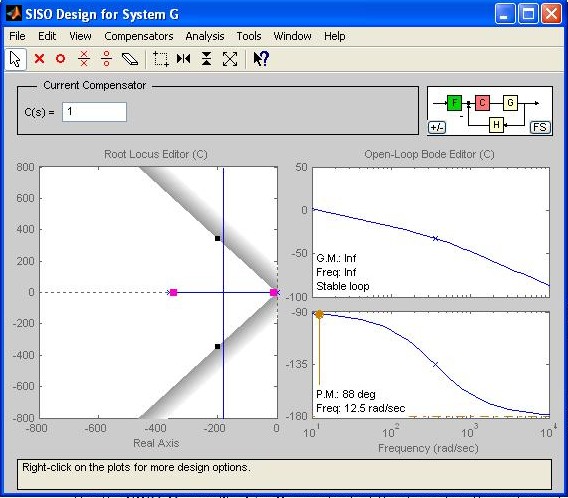Image resolution: width=568 pixels, height=498 pixels.
Task: Select add complex pole pair tool
Action: click(84, 59)
